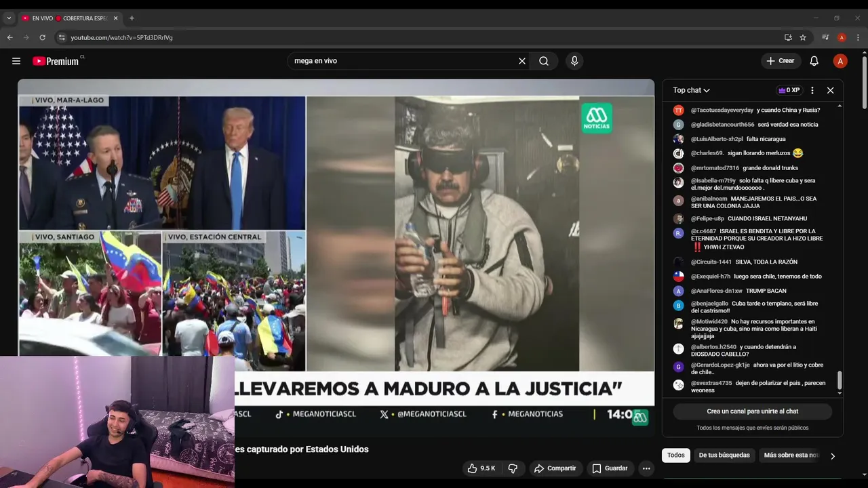Open the browser media control icon
The image size is (868, 488).
(x=825, y=37)
